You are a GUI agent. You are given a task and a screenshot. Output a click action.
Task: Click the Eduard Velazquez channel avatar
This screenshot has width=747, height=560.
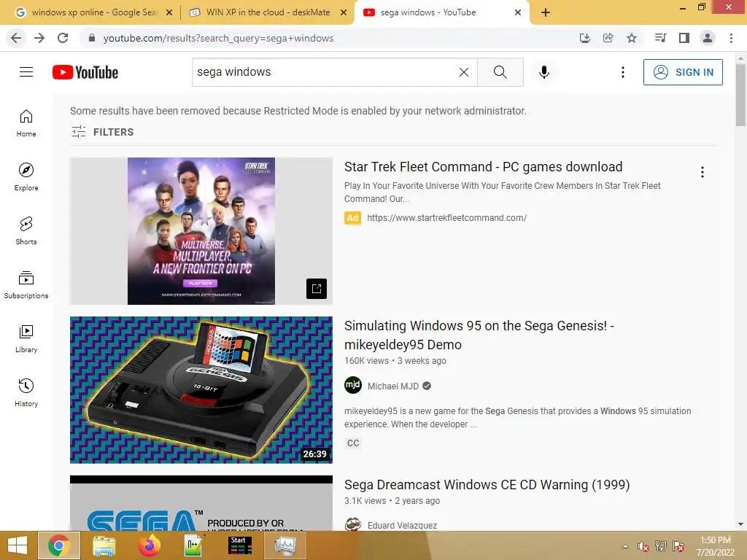353,524
